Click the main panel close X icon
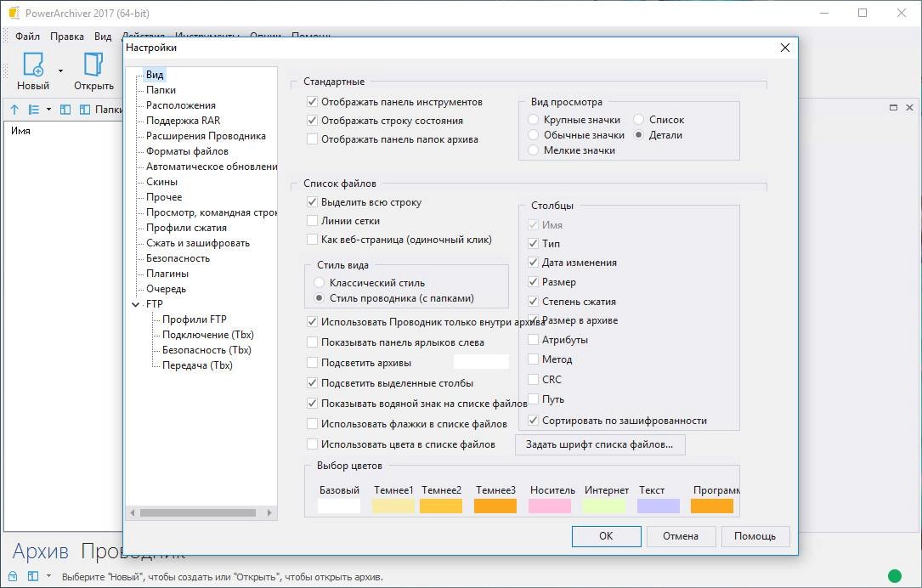The image size is (922, 588). 909,108
